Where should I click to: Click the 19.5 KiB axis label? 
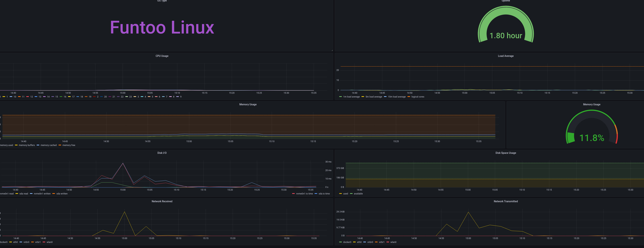coord(340,220)
